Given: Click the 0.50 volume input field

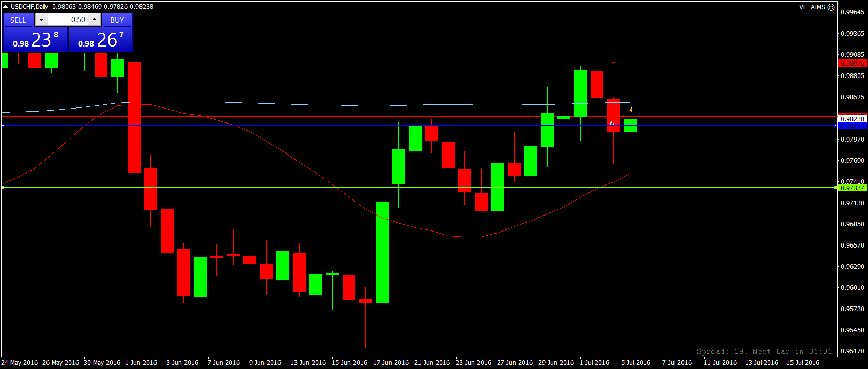Looking at the screenshot, I should [x=68, y=20].
